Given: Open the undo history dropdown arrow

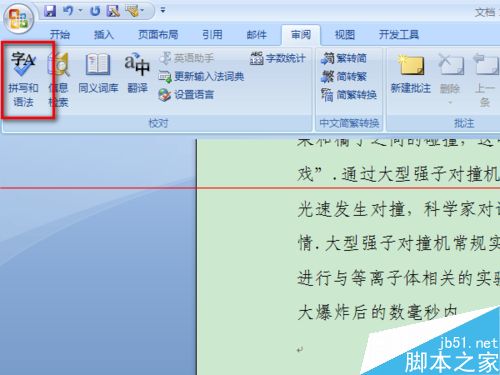Looking at the screenshot, I should click(80, 11).
